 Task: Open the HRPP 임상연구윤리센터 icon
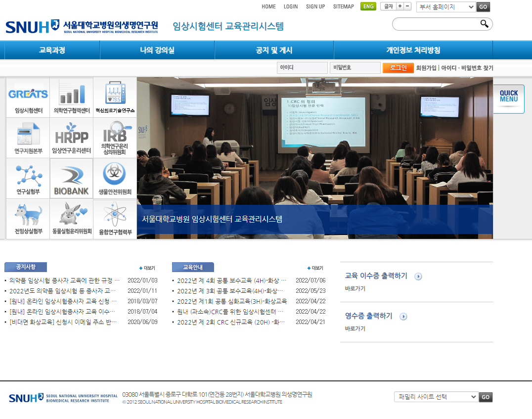72,138
